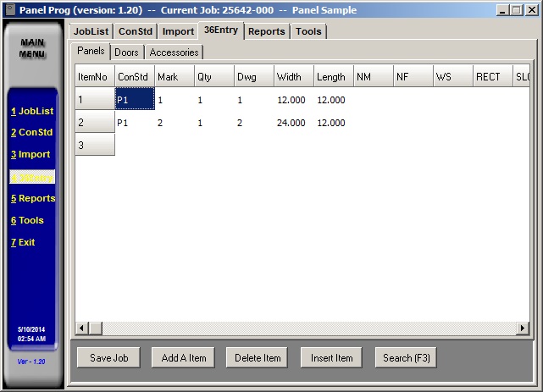Screen dimensions: 543x392
Task: Click the Width column header
Action: (292, 77)
